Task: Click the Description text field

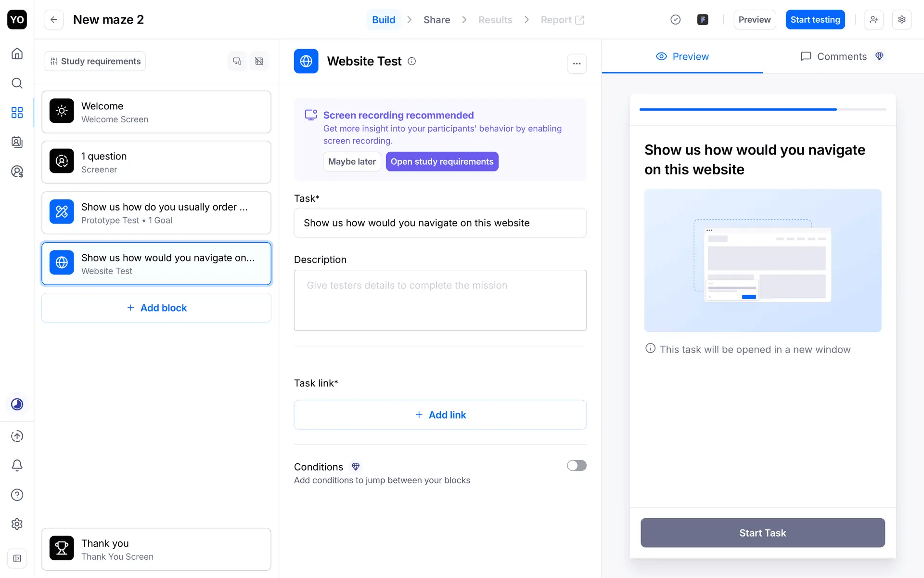Action: click(x=440, y=300)
